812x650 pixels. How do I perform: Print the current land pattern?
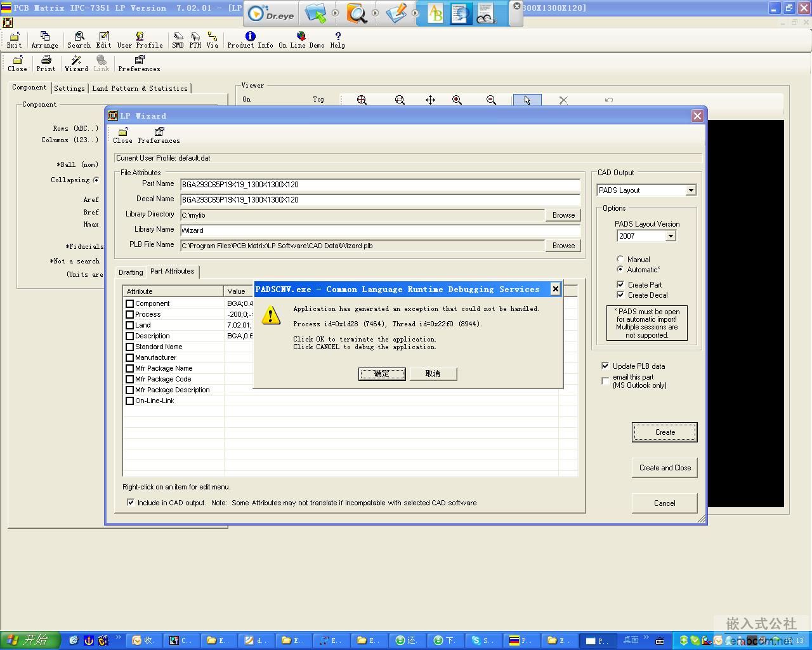pos(46,63)
